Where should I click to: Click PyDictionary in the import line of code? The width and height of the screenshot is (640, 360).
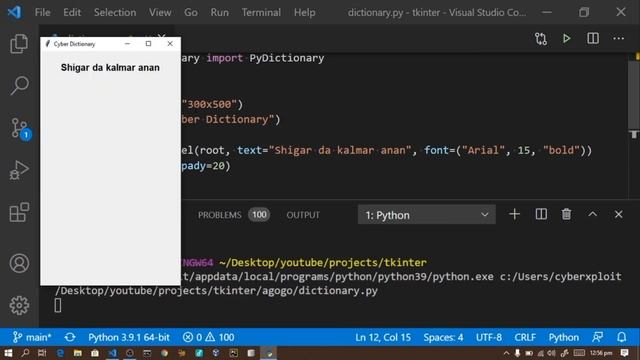[287, 58]
